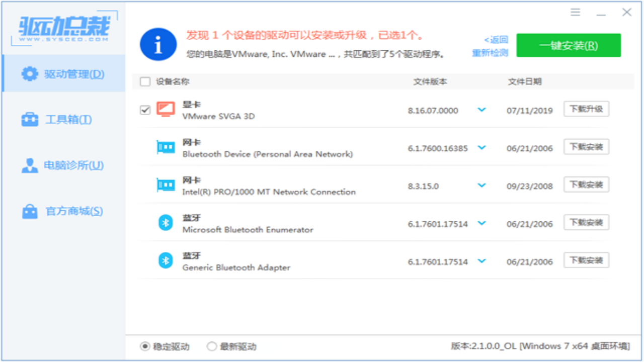Click the Microsoft Bluetooth Enumerator bluetooth icon
The width and height of the screenshot is (644, 362).
tap(166, 222)
